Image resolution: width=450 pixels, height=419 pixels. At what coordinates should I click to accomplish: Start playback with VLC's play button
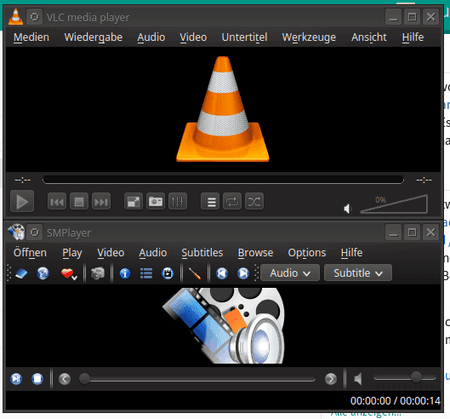coord(22,201)
